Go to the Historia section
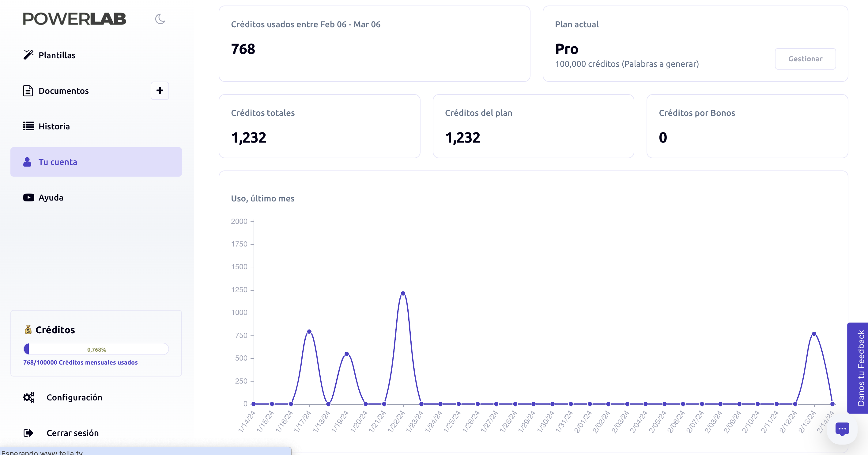Screen dimensions: 868x455 coord(54,127)
